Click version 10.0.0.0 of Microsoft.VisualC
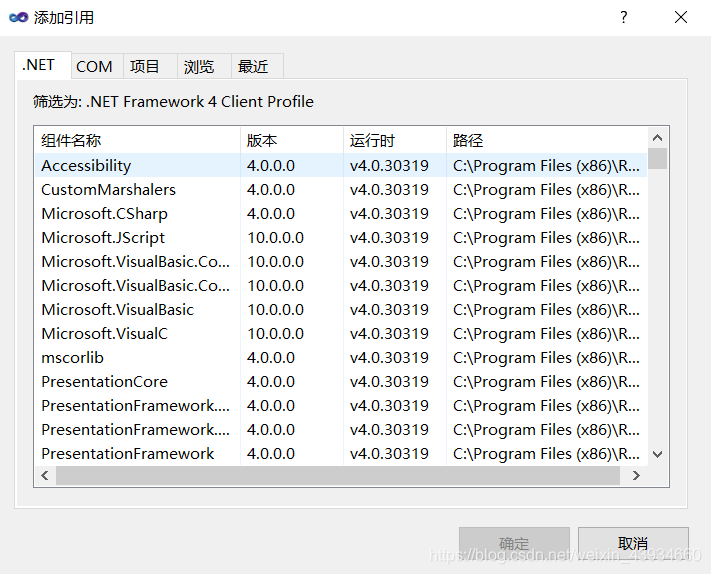Screen dimensions: 711x574 coord(275,334)
